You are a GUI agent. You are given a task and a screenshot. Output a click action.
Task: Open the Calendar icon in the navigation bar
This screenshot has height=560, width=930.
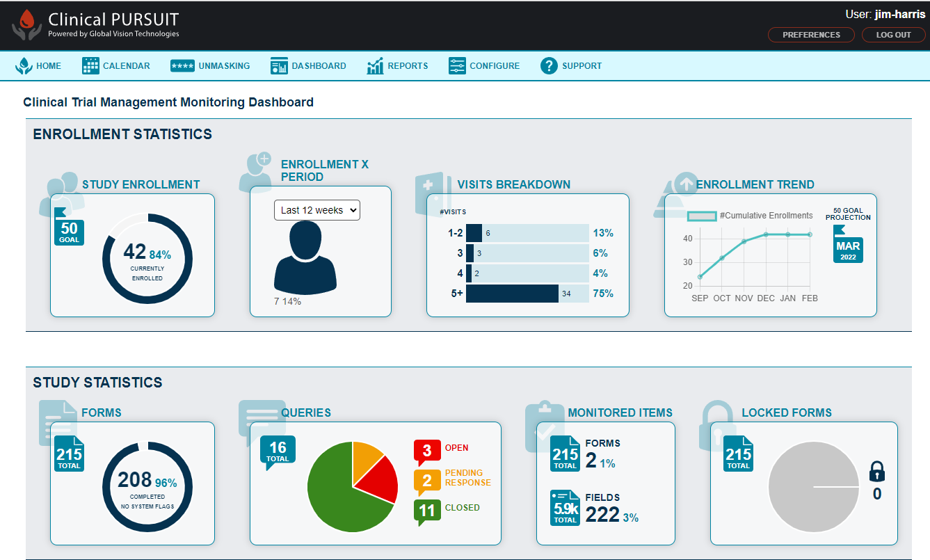tap(89, 65)
